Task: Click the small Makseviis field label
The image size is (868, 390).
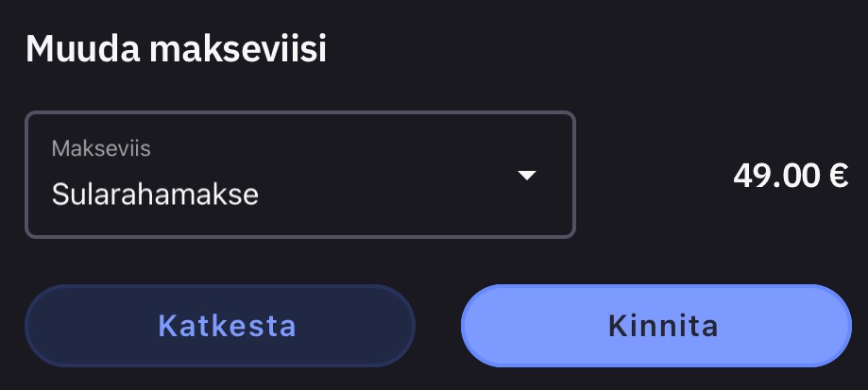Action: pyautogui.click(x=101, y=148)
